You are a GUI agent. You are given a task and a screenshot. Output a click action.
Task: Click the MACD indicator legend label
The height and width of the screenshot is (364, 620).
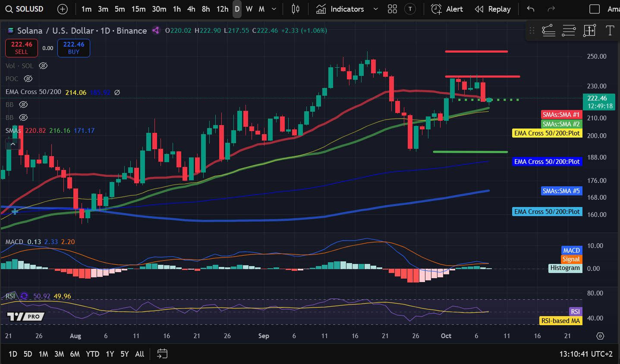[14, 242]
